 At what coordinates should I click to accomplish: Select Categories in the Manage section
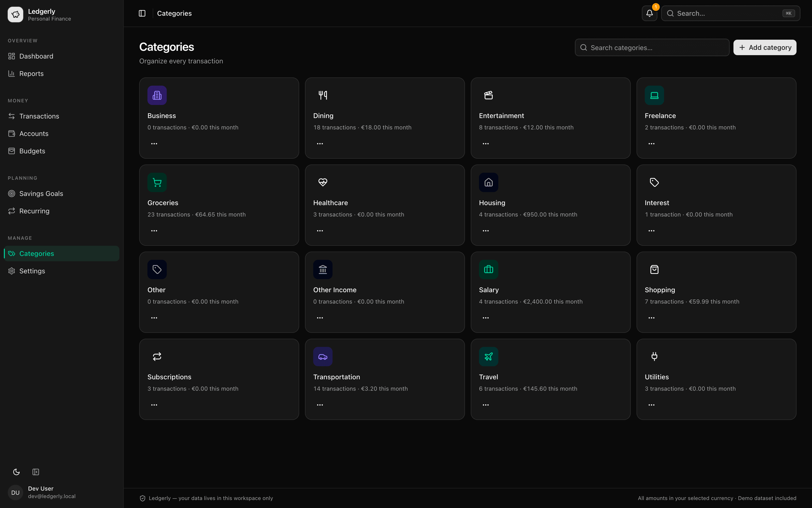[x=62, y=254]
